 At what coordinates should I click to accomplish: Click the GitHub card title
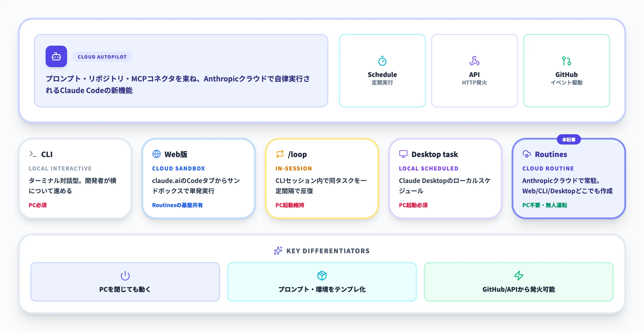(x=566, y=74)
